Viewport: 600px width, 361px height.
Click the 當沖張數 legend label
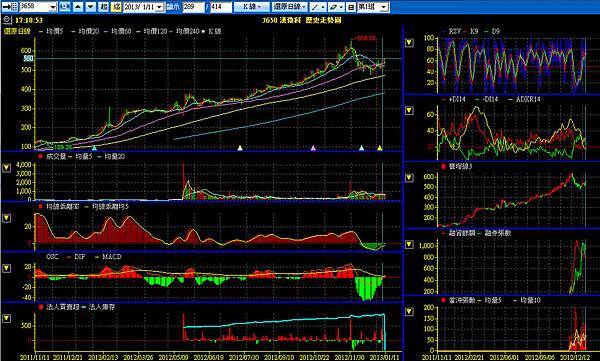click(x=462, y=301)
